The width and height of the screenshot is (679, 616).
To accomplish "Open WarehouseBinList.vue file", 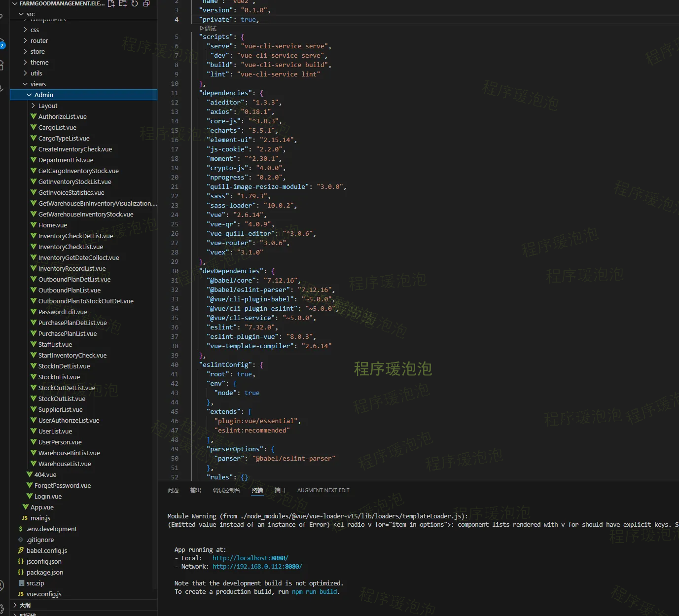I will point(69,453).
